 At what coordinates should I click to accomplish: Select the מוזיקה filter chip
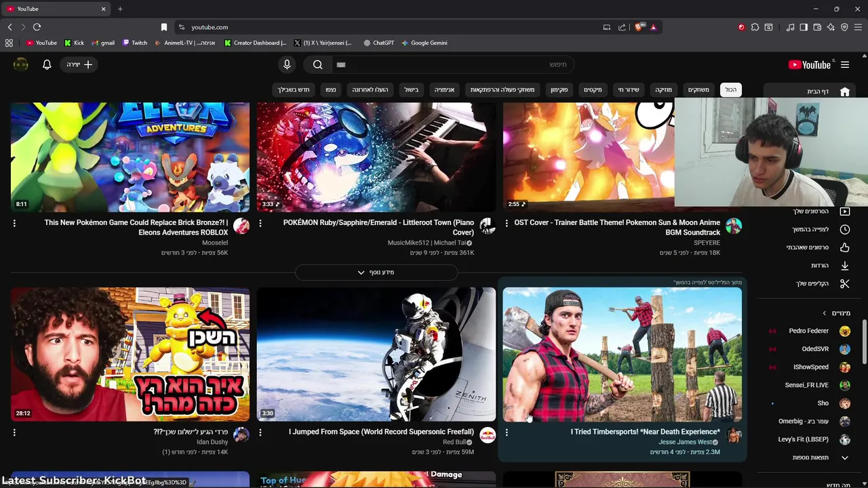pos(663,89)
